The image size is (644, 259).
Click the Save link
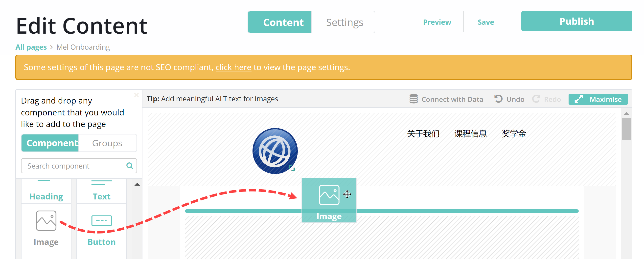485,22
